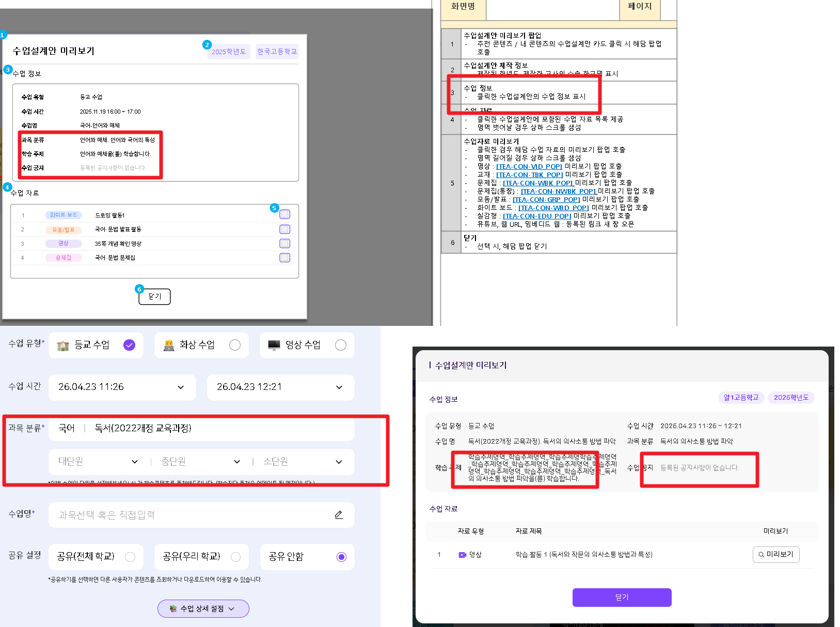Open the start time dropdown 26.04.23 11:26

tap(122, 387)
